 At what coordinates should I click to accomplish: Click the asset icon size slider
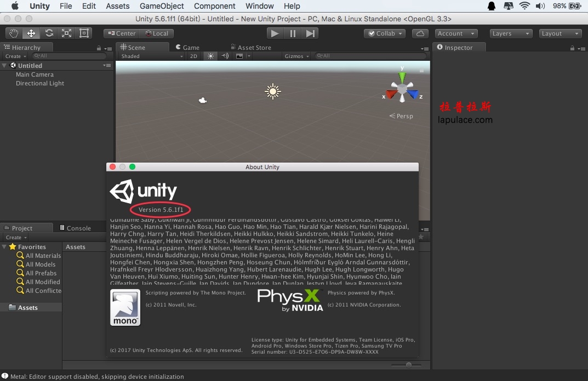tap(408, 365)
